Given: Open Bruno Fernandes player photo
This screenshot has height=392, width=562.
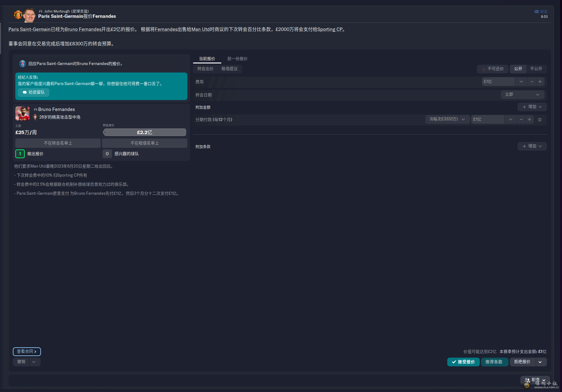Looking at the screenshot, I should [x=23, y=113].
